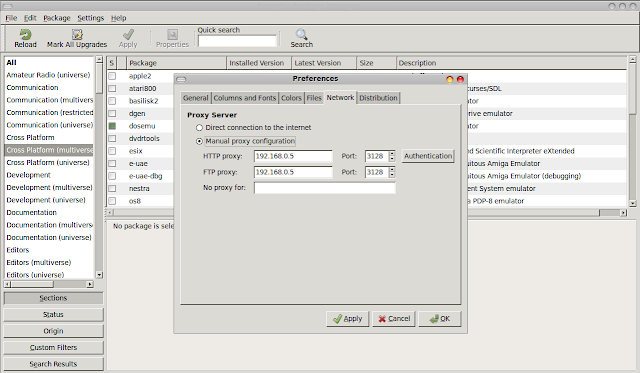Click Preferences dialog window menu button
640x373 pixels.
pos(181,79)
